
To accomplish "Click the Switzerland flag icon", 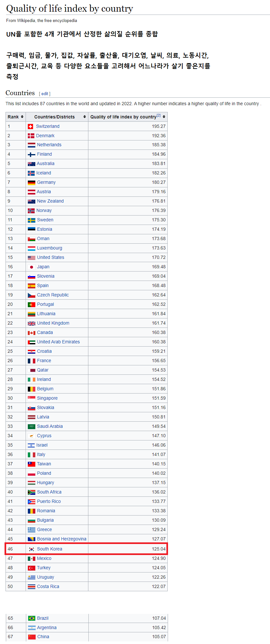I will pos(30,127).
